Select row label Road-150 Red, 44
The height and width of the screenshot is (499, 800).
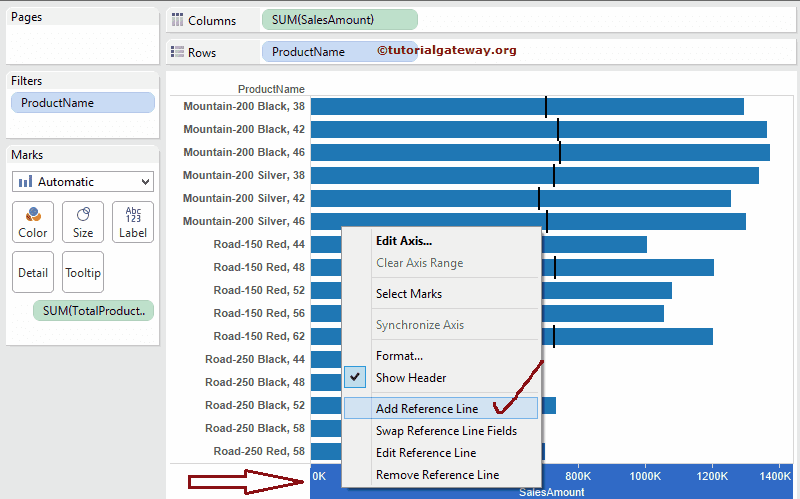259,244
